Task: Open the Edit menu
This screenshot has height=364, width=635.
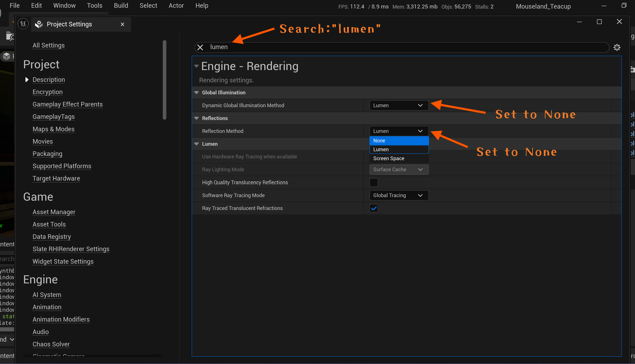Action: pos(36,5)
